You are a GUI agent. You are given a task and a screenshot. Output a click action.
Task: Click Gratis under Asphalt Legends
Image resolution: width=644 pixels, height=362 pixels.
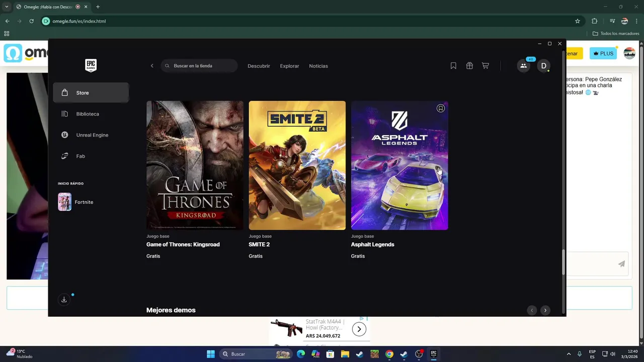[358, 256]
